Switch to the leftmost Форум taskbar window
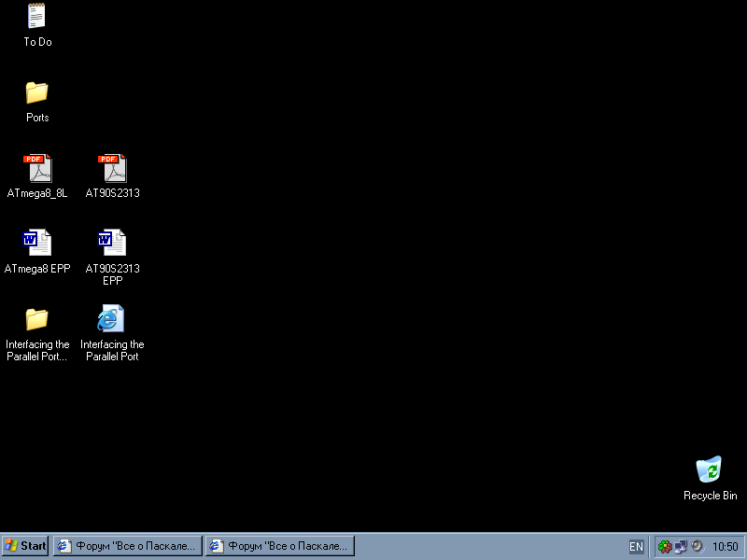This screenshot has width=747, height=560. point(128,546)
